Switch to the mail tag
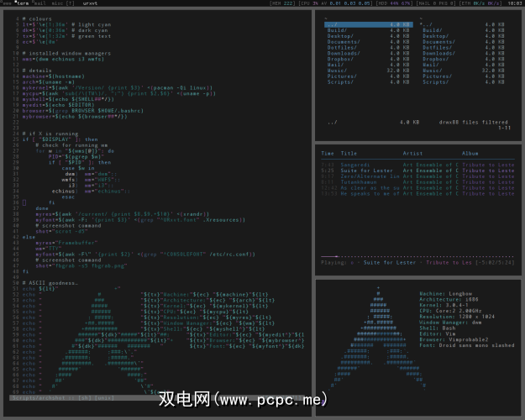 tap(39, 3)
